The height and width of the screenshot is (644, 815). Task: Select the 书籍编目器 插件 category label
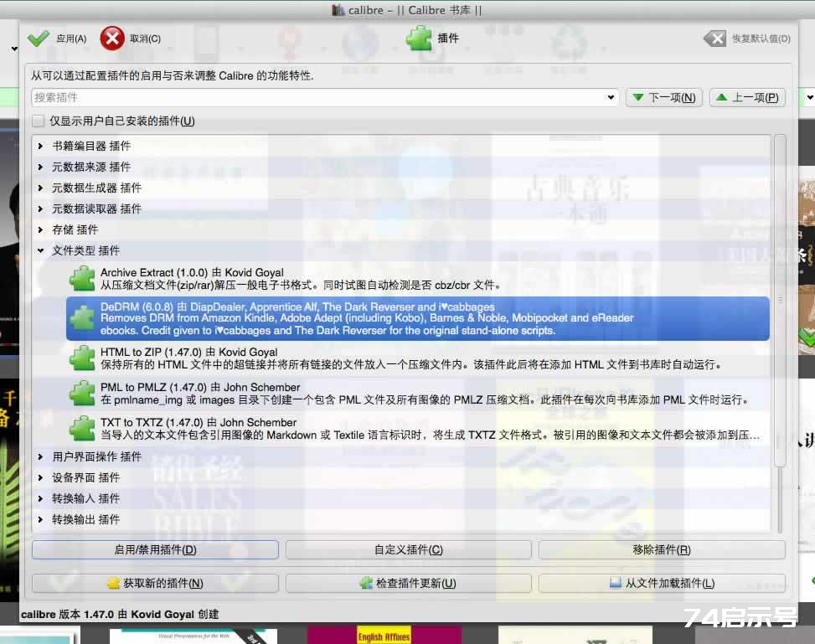91,146
